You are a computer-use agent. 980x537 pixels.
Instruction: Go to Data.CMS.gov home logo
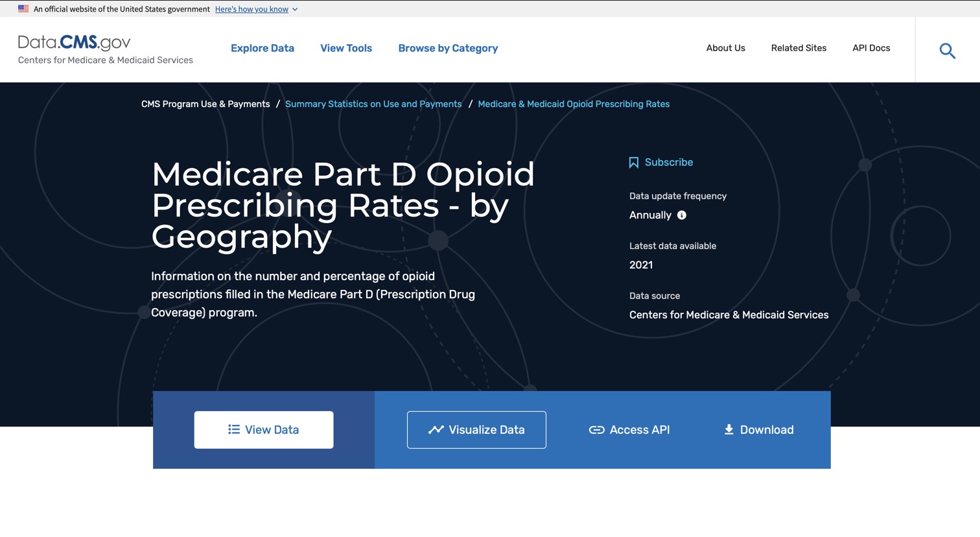click(75, 42)
